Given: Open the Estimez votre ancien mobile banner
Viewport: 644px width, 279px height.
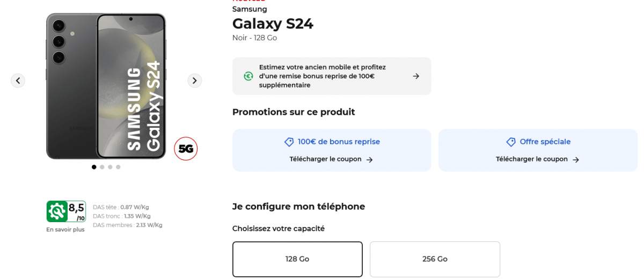Looking at the screenshot, I should (322, 76).
